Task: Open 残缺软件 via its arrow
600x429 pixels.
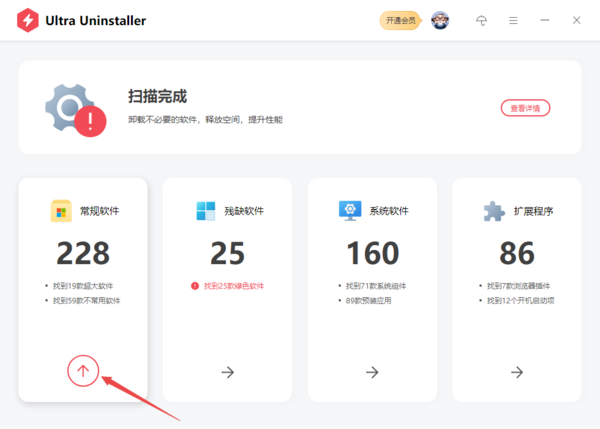Action: 228,372
